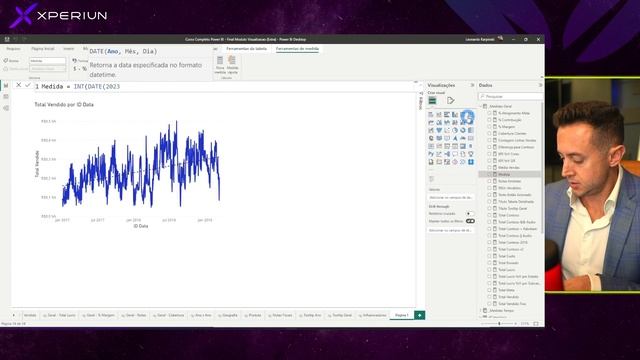640x360 pixels.
Task: Check the % Atingimento Meta field
Action: click(x=489, y=113)
